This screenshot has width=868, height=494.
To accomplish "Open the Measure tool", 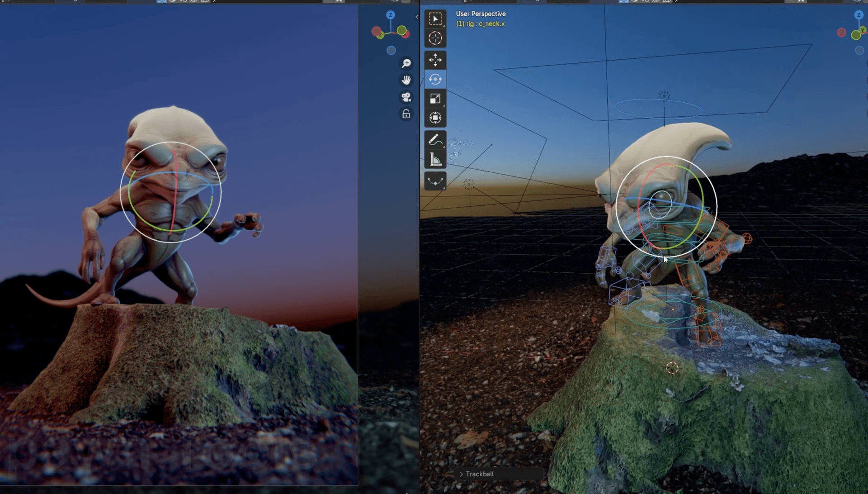I will point(435,159).
